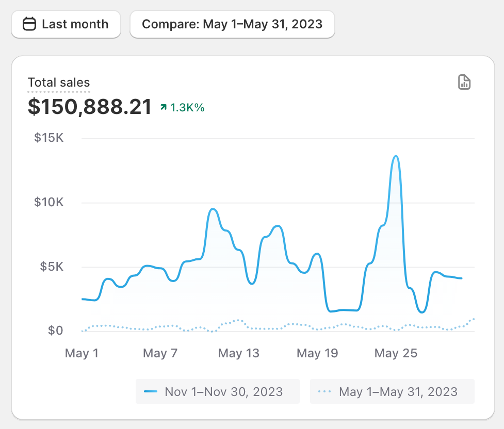Click the May 1 x-axis label
504x429 pixels.
click(82, 353)
